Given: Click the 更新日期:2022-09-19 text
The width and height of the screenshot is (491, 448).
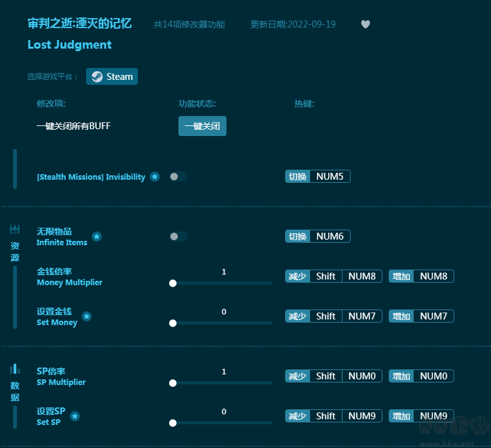Looking at the screenshot, I should pyautogui.click(x=293, y=24).
